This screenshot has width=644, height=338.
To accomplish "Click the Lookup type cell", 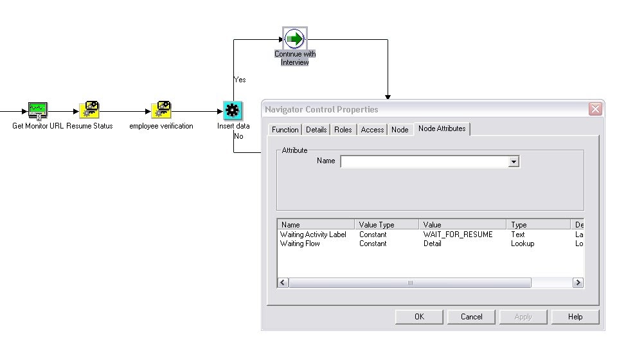I will point(523,244).
